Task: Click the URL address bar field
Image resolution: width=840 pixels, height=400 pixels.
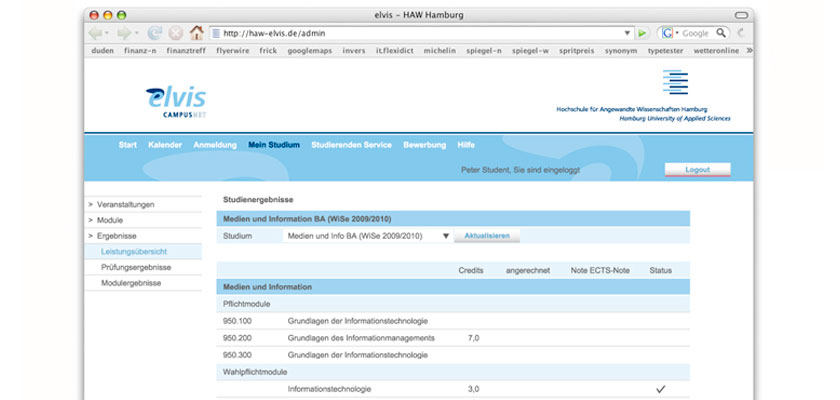Action: [420, 33]
